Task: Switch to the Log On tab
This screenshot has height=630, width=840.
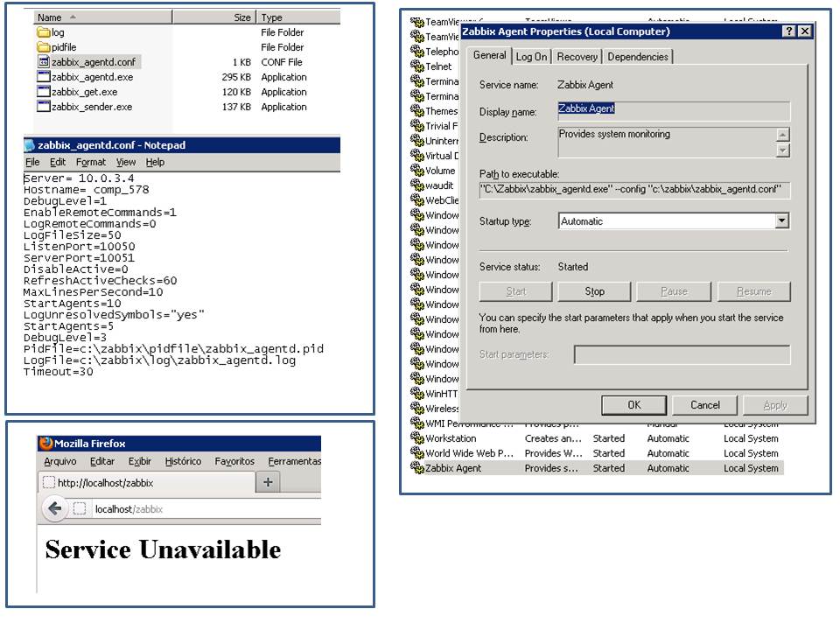Action: click(x=531, y=57)
